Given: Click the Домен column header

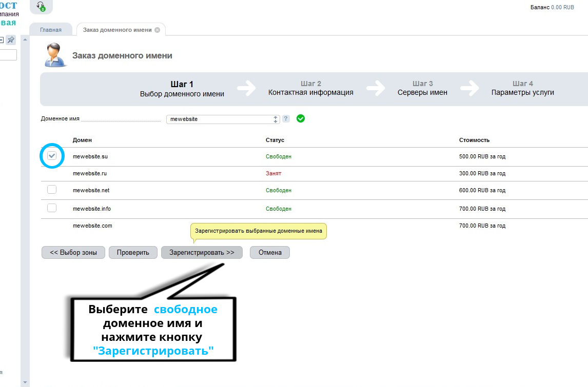Looking at the screenshot, I should coord(82,140).
